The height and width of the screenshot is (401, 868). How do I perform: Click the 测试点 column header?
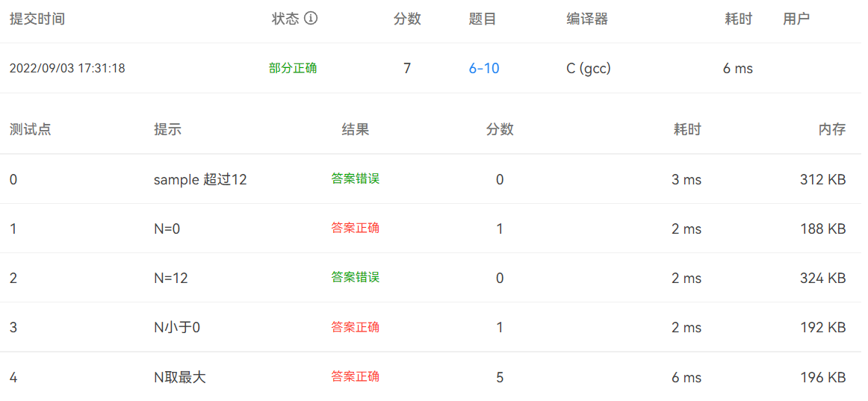[31, 129]
